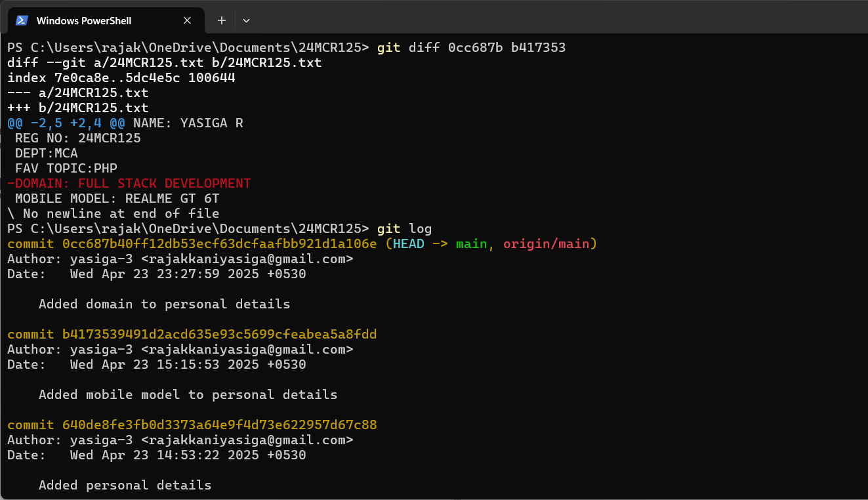Click the 'git diff 0cc687b b417353' command text
The height and width of the screenshot is (500, 868).
tap(471, 48)
